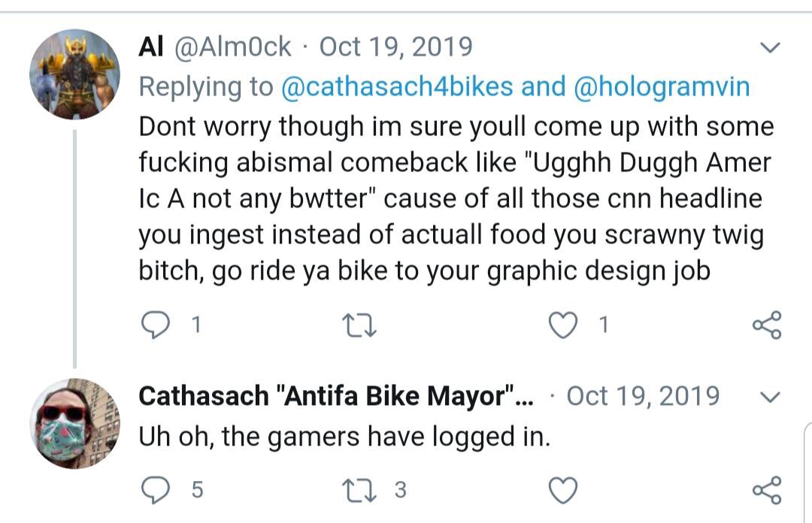This screenshot has width=812, height=523.
Task: Share Cathasach's tweet
Action: tap(767, 490)
